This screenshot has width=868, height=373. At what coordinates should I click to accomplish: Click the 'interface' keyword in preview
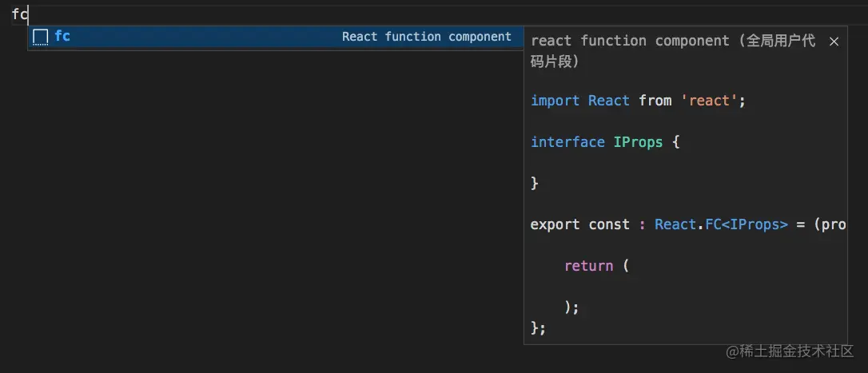click(x=567, y=142)
